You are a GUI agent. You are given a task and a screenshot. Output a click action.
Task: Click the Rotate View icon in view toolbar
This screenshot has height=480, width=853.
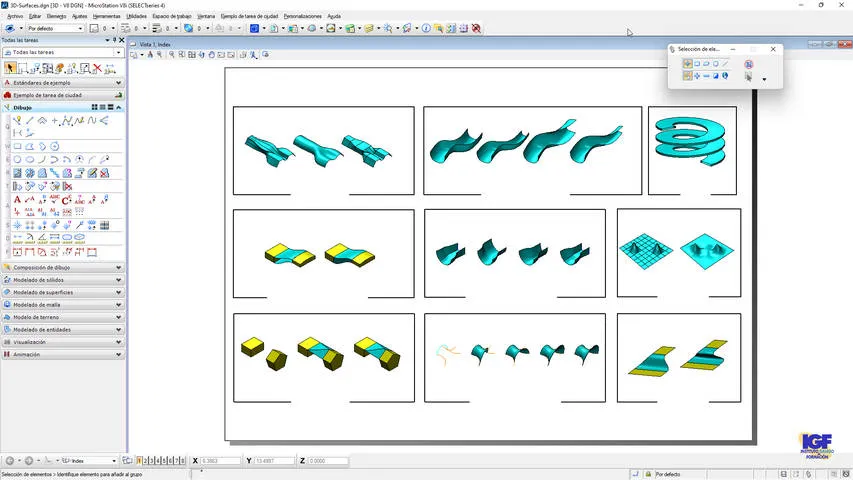(201, 54)
